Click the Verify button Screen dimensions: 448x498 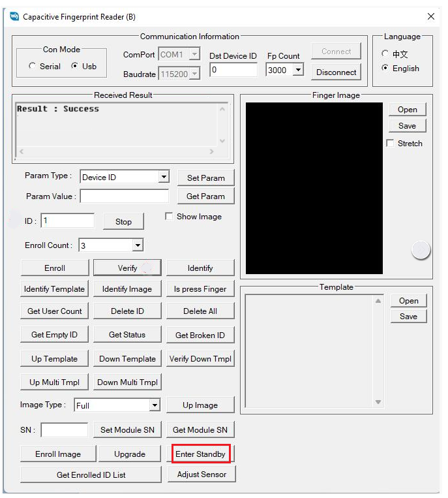pos(127,268)
